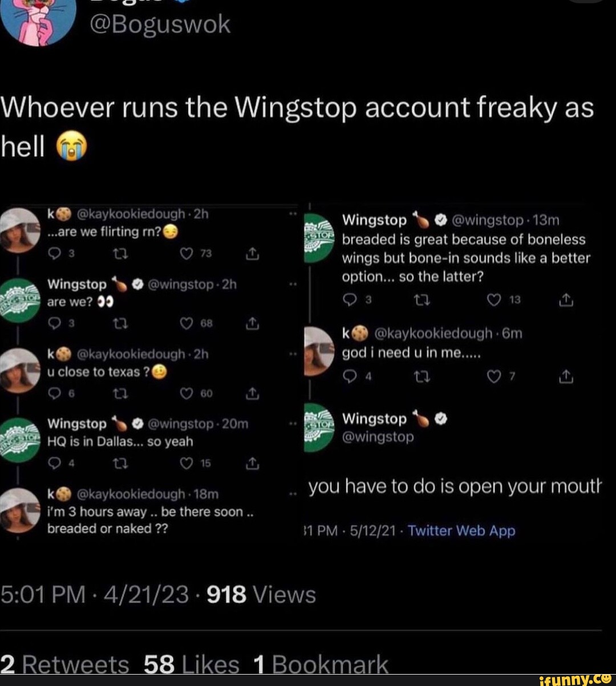Like the 'HQ is in Dallas' tweet

coord(185,463)
